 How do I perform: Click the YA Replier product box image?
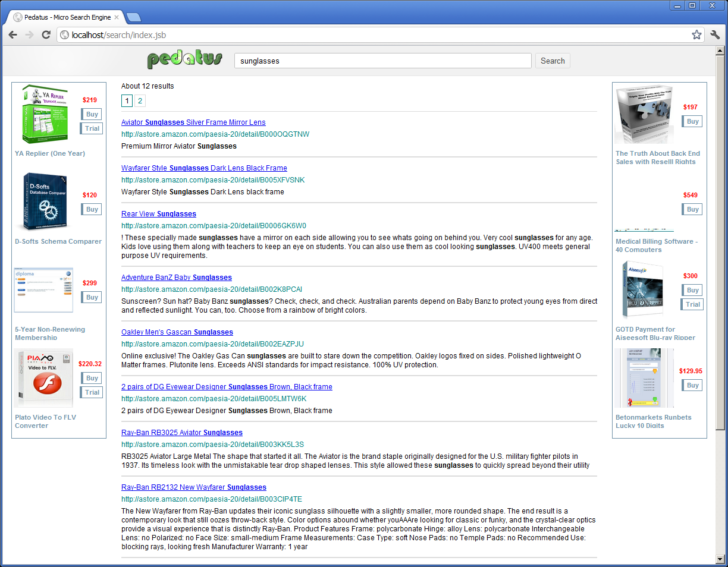click(45, 114)
